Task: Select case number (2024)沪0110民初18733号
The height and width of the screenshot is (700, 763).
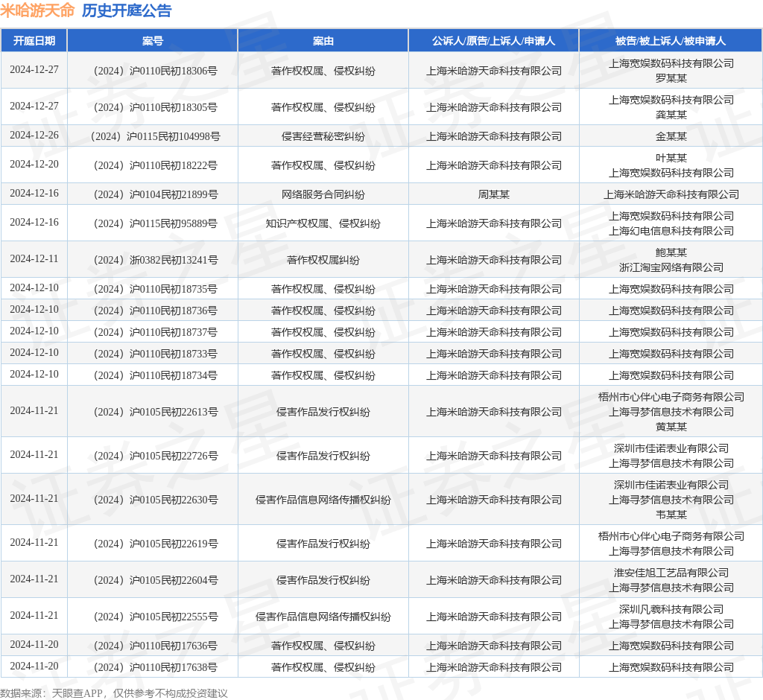Action: click(x=155, y=354)
